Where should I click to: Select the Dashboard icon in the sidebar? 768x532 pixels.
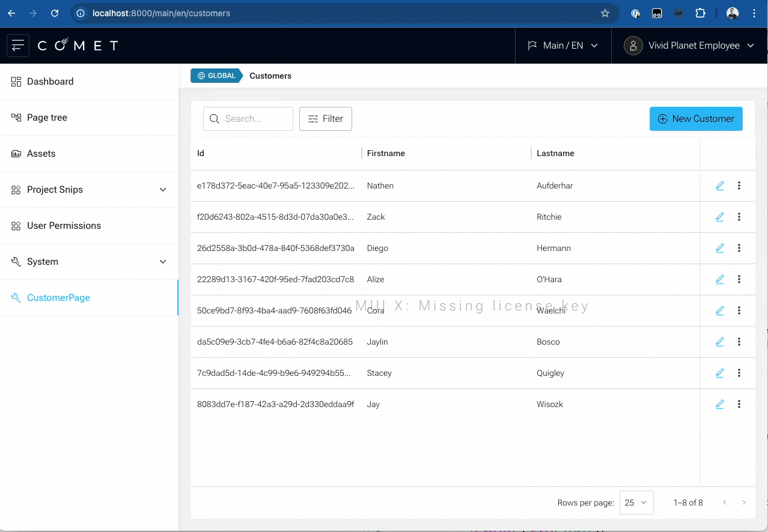coord(15,81)
